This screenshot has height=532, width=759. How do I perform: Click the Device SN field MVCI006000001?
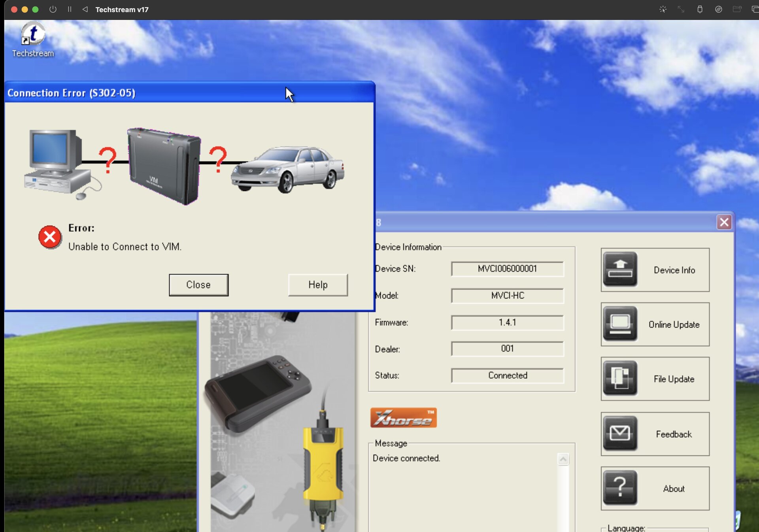(507, 269)
